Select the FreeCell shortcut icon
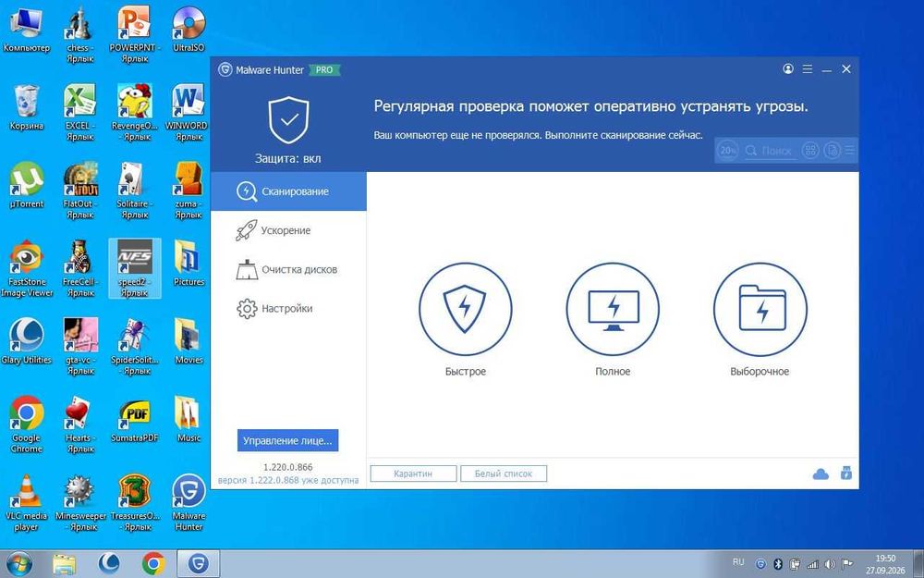924x578 pixels. pos(79,268)
